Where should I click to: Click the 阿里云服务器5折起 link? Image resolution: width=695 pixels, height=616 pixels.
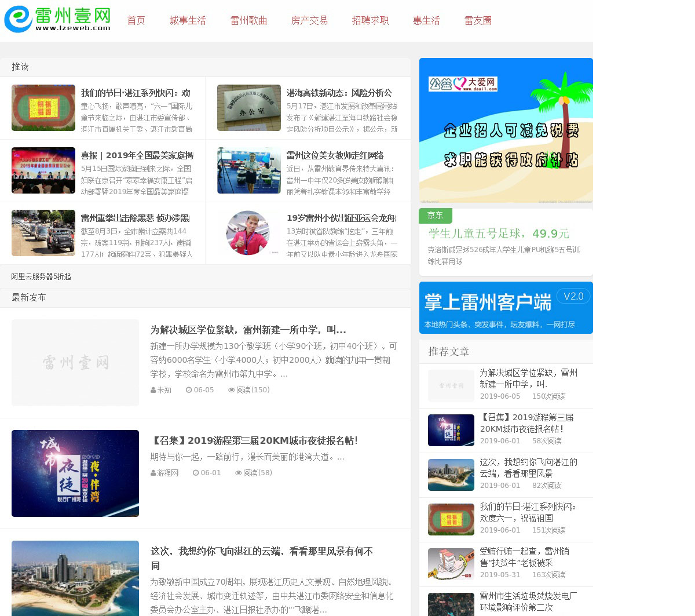click(x=41, y=276)
